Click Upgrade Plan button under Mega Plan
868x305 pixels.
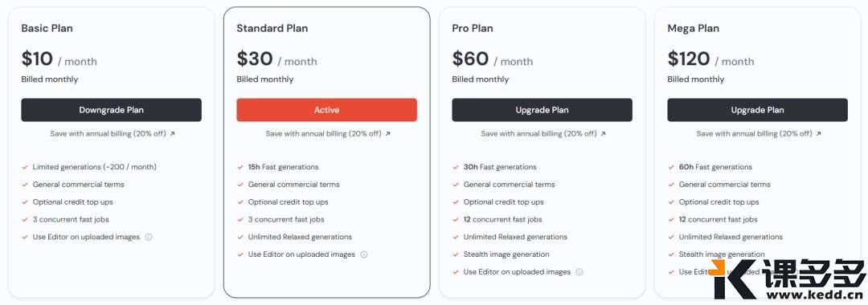pos(757,110)
